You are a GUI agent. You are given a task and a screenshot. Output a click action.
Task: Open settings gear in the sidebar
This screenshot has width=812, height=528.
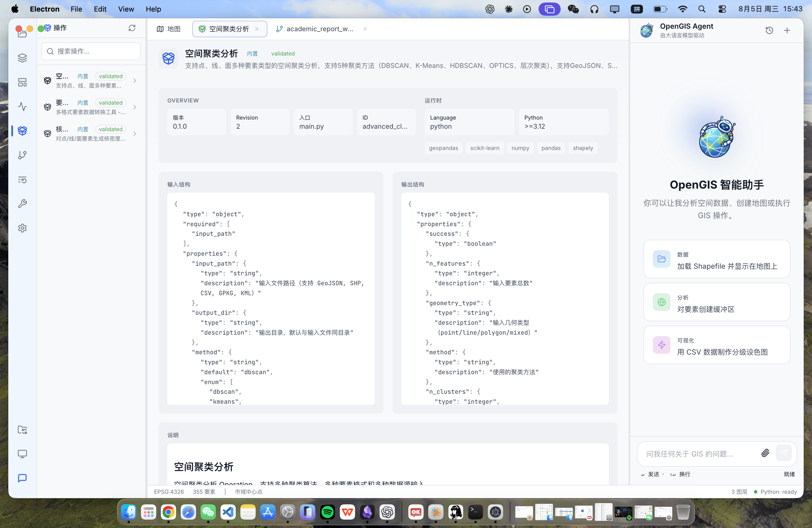[23, 228]
